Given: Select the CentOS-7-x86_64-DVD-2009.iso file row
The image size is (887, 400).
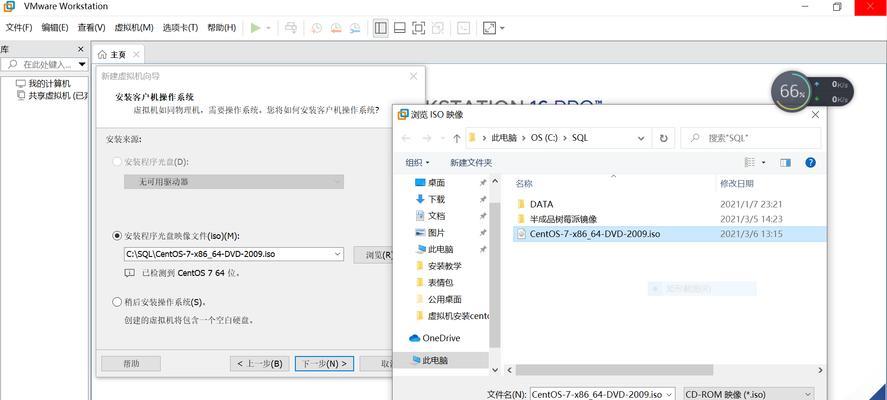Looking at the screenshot, I should coord(670,234).
